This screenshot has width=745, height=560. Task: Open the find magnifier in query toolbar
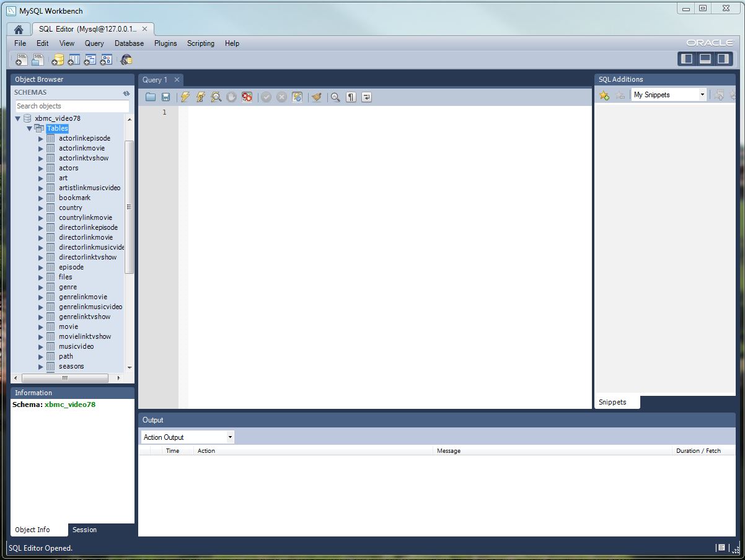(x=335, y=97)
